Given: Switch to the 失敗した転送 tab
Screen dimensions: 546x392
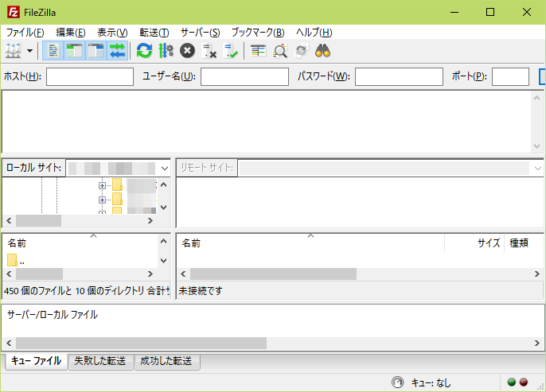Looking at the screenshot, I should coord(100,361).
